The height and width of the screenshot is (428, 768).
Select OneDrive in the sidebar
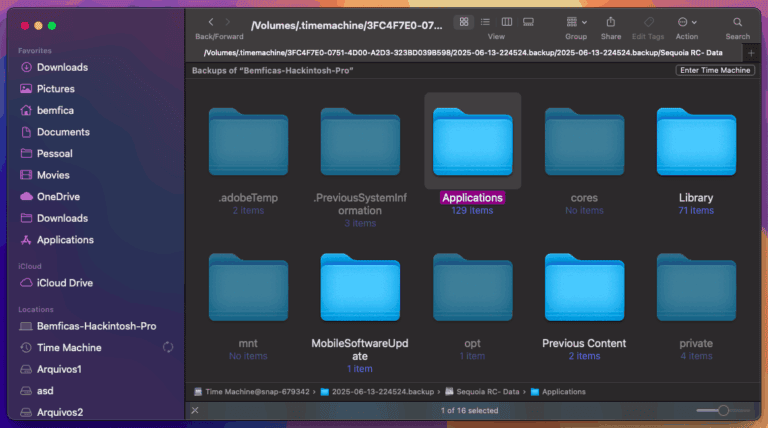(58, 196)
